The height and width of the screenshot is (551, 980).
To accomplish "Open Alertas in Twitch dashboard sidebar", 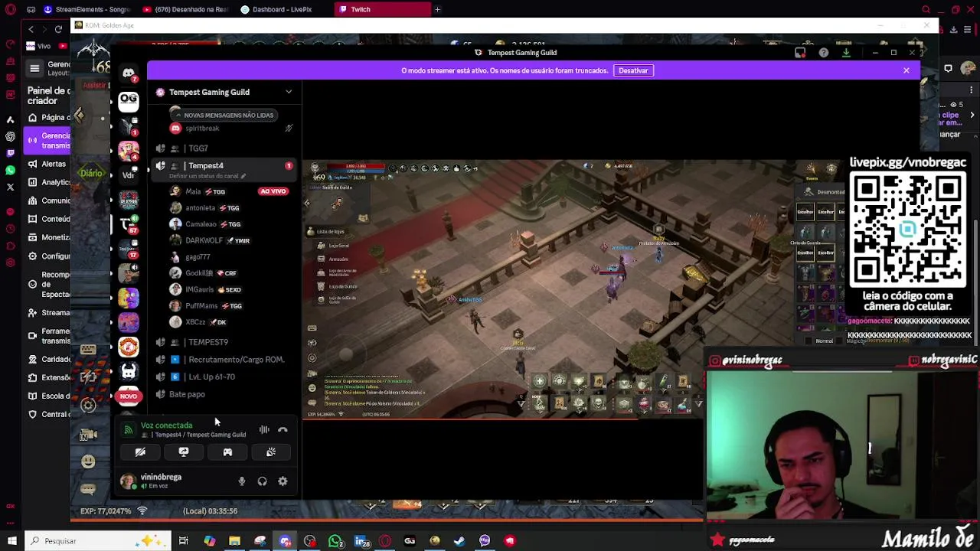I will [47, 164].
